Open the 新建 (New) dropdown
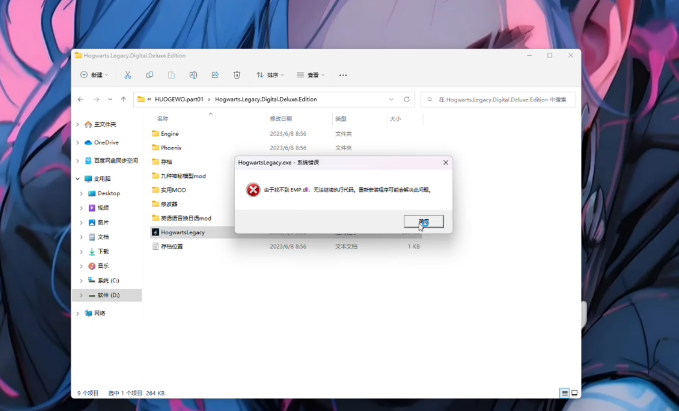The height and width of the screenshot is (411, 679). click(x=96, y=75)
